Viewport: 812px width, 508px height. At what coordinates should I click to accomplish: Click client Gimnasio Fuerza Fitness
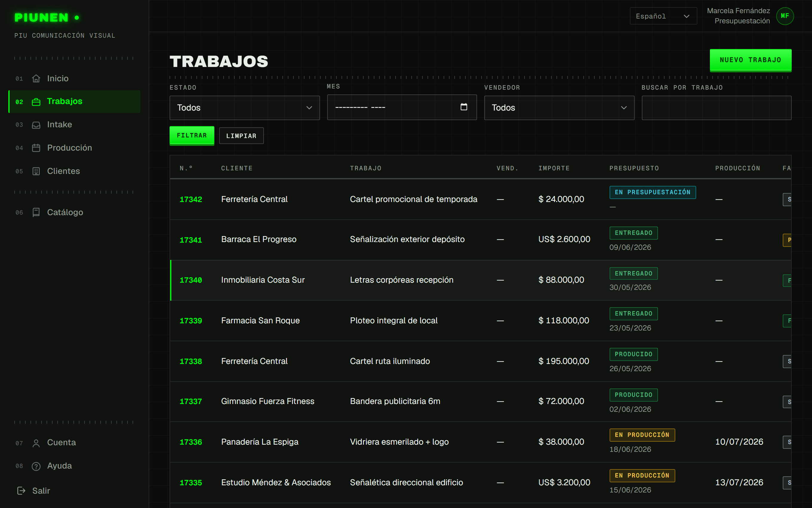click(x=268, y=401)
